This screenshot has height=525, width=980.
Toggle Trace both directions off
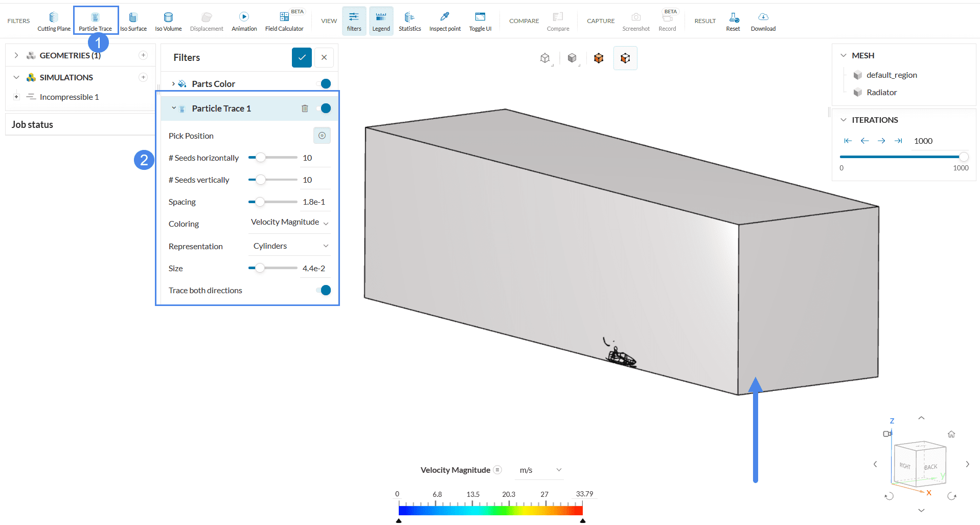(324, 291)
